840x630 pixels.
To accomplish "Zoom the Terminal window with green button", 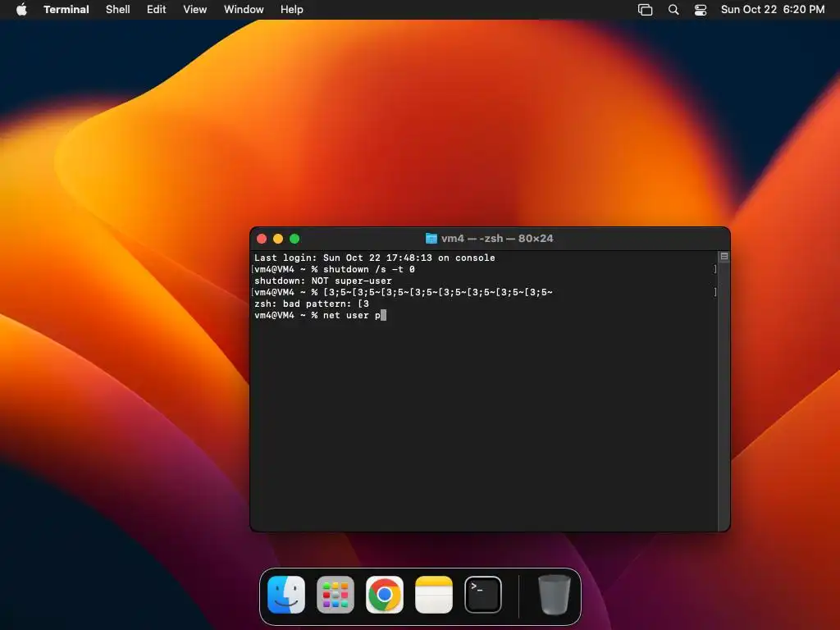I will [294, 239].
